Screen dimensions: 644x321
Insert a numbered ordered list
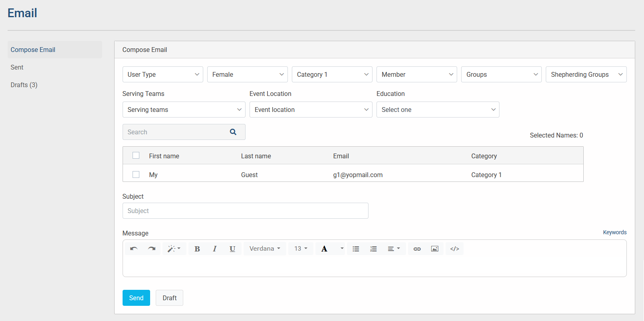(373, 249)
